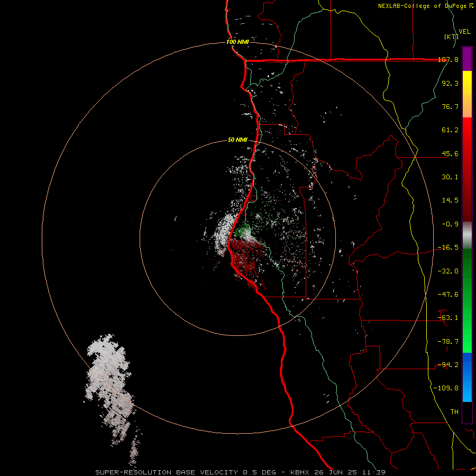
Task: Click the SUPER-RESOLUTION BASE VELOCITY caption text
Action: pos(167,472)
